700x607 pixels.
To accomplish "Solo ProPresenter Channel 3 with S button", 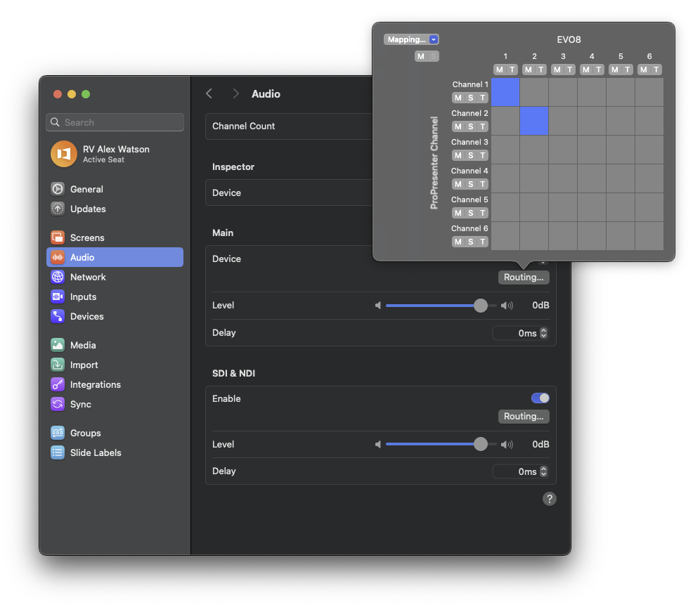I will pyautogui.click(x=470, y=155).
